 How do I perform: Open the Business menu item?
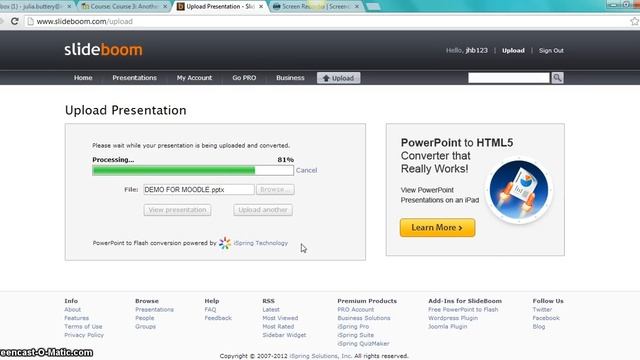tap(290, 78)
